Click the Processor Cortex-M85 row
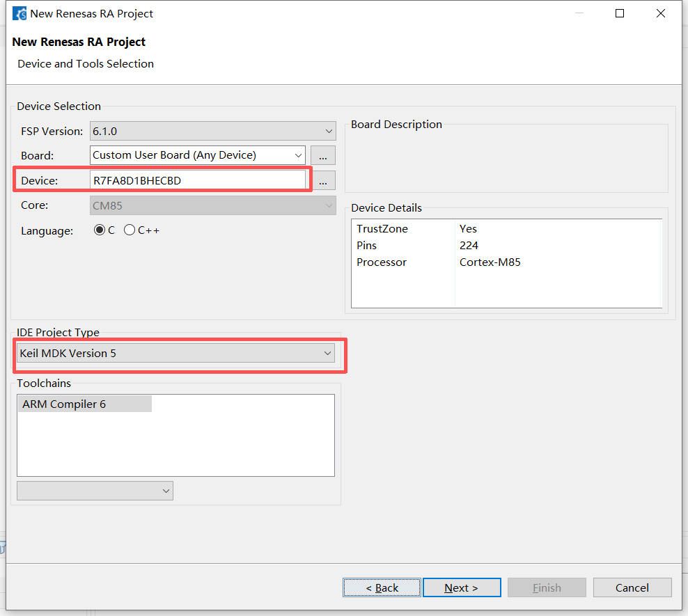The image size is (688, 616). 506,262
